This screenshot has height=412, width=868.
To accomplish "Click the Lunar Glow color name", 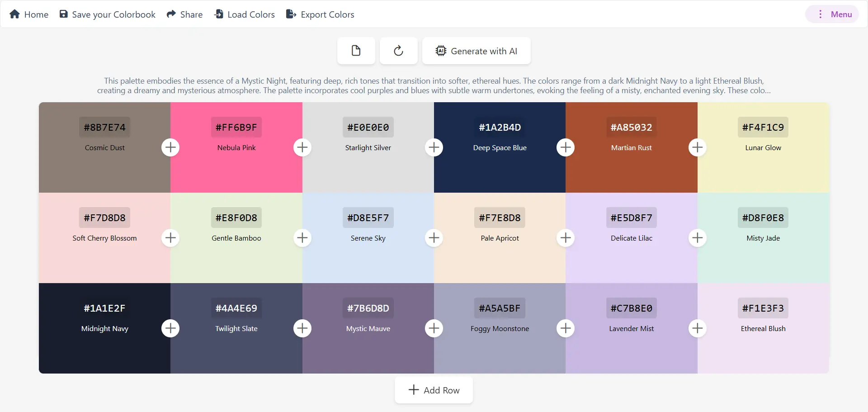I will (763, 148).
